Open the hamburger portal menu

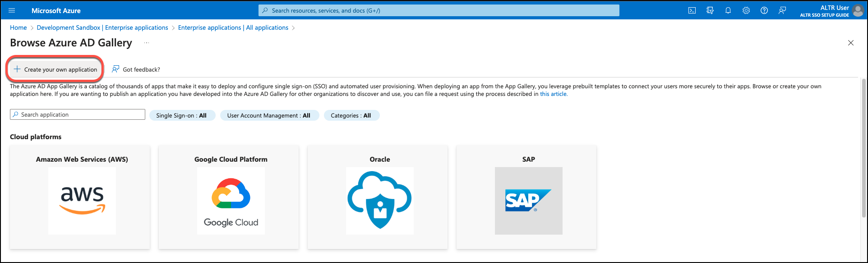[x=12, y=10]
